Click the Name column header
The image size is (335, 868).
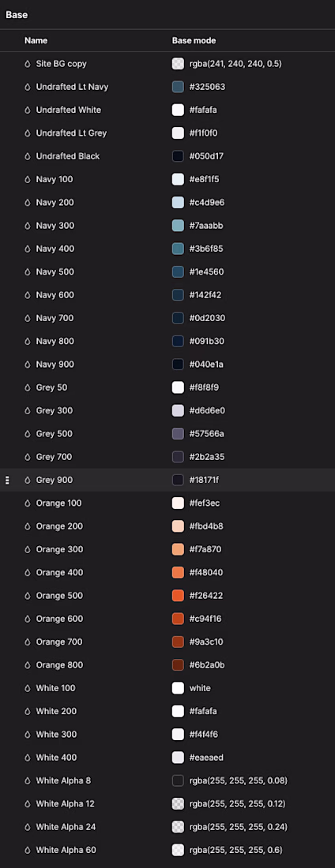coord(36,40)
